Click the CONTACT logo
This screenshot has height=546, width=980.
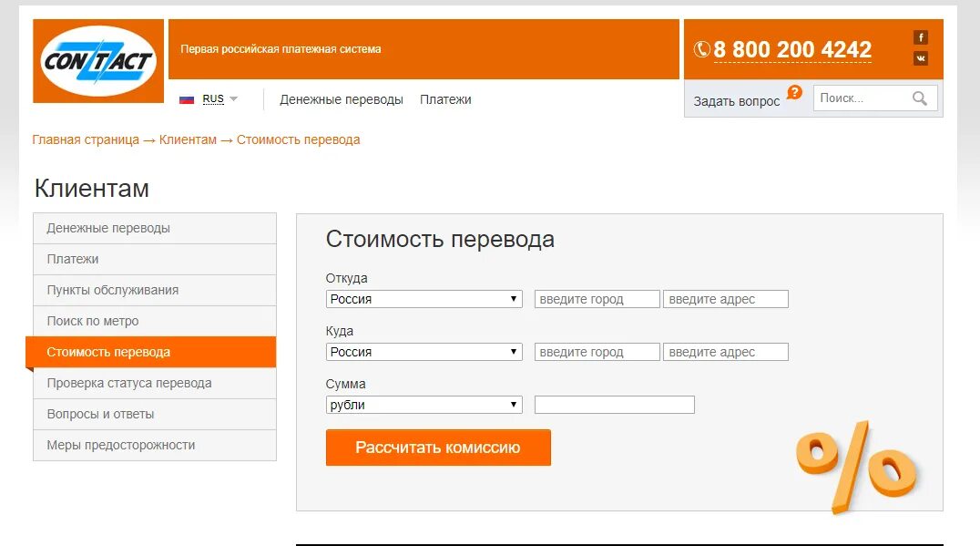tap(98, 61)
